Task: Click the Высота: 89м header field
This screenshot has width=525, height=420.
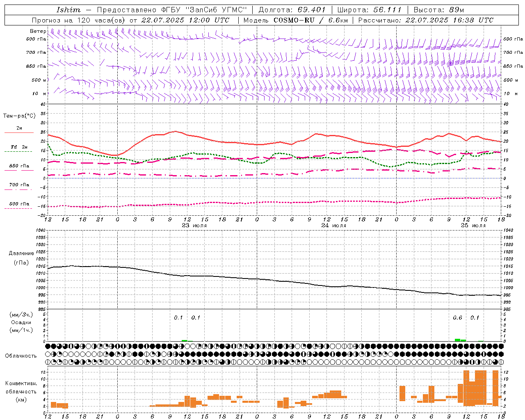Action: pyautogui.click(x=438, y=10)
